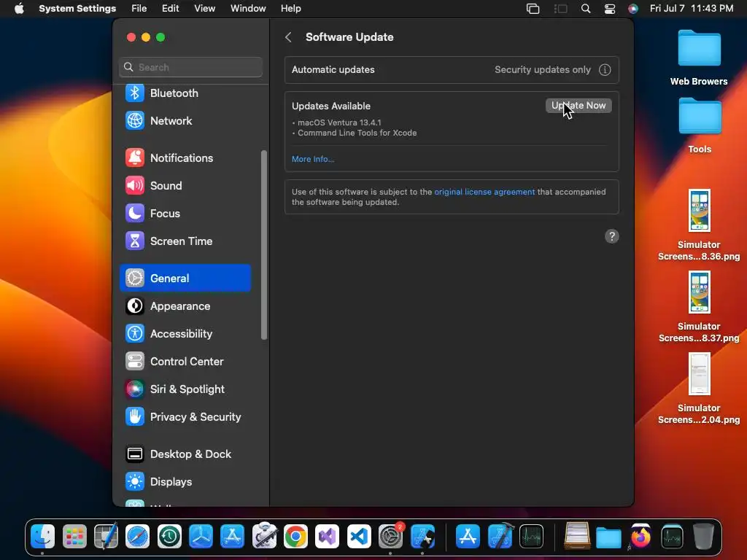Open Finder from the Dock
Image resolution: width=747 pixels, height=560 pixels.
pyautogui.click(x=43, y=537)
